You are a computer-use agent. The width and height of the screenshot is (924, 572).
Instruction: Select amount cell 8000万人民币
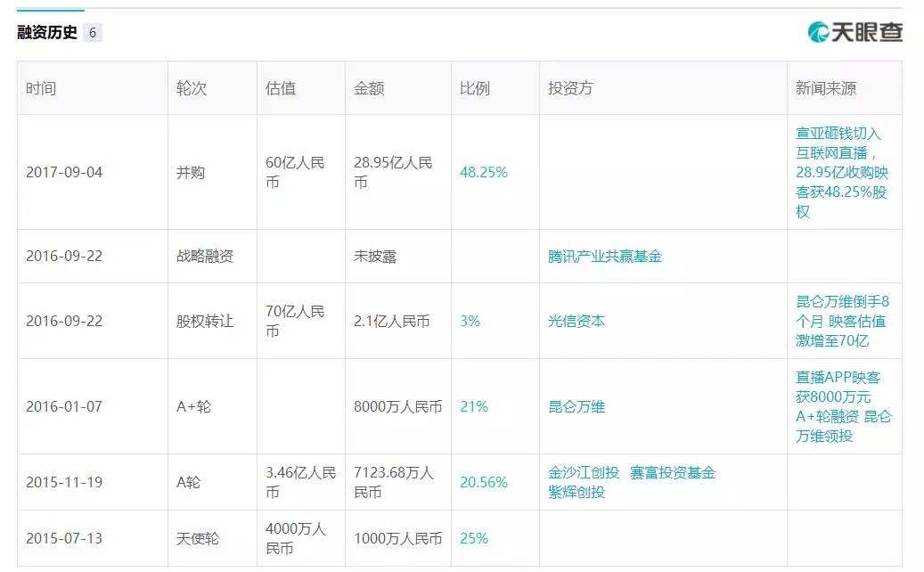(x=397, y=406)
